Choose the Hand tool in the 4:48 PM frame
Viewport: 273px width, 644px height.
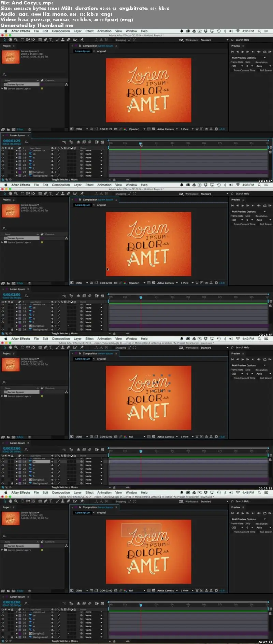pyautogui.click(x=10, y=501)
